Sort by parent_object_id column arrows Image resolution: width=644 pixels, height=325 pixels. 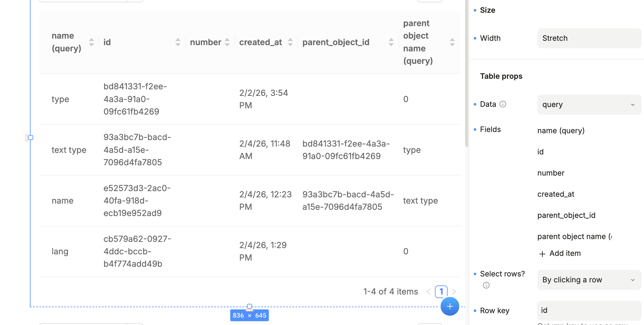click(x=391, y=42)
